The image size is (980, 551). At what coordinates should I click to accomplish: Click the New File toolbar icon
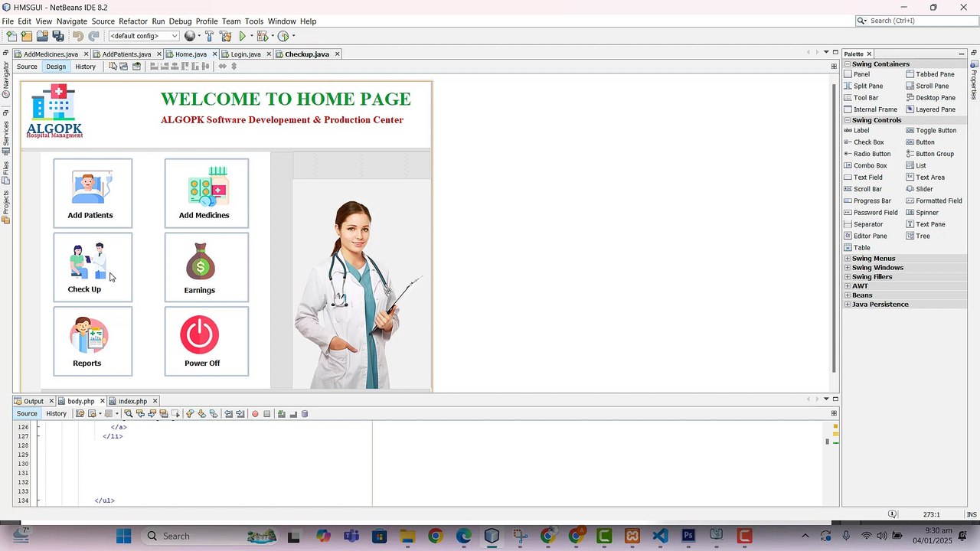pos(11,36)
